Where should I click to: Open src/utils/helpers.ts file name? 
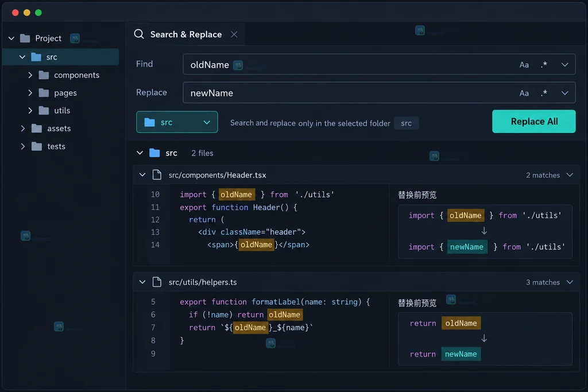pos(203,282)
